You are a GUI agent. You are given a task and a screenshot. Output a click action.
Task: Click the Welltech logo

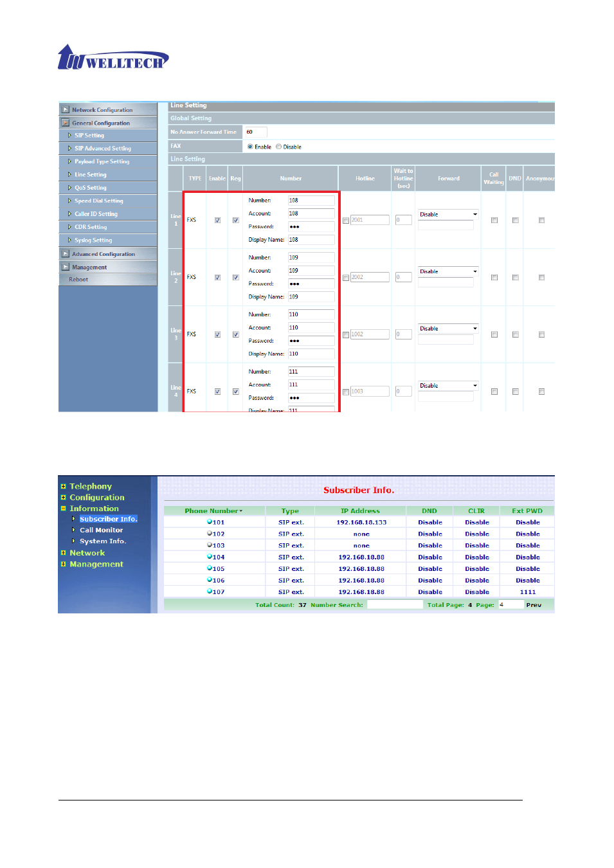[x=113, y=58]
